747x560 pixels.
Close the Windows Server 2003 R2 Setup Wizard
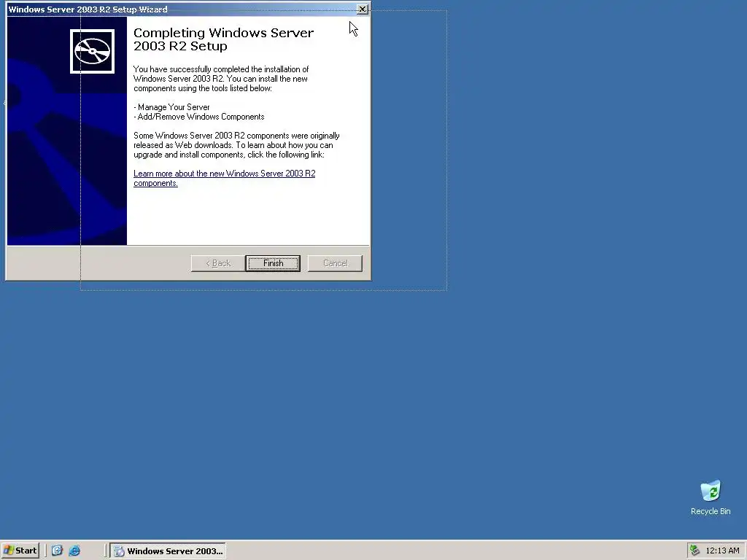[363, 9]
